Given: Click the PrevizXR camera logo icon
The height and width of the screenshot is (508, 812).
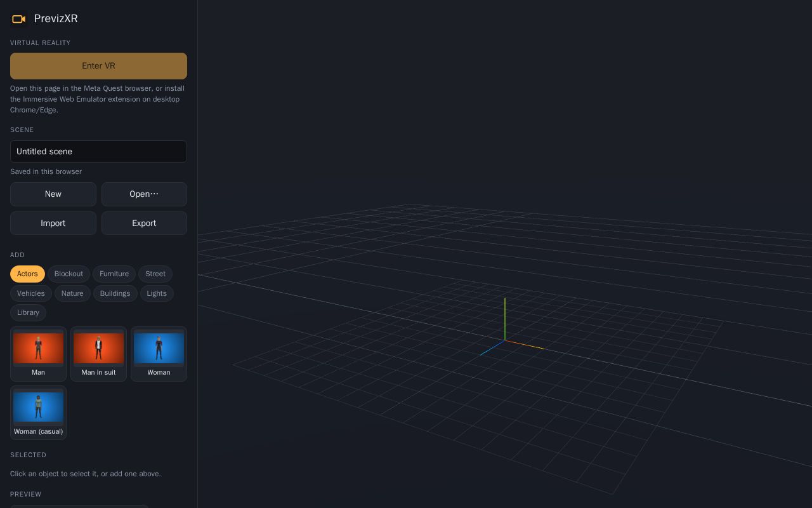Looking at the screenshot, I should point(19,19).
